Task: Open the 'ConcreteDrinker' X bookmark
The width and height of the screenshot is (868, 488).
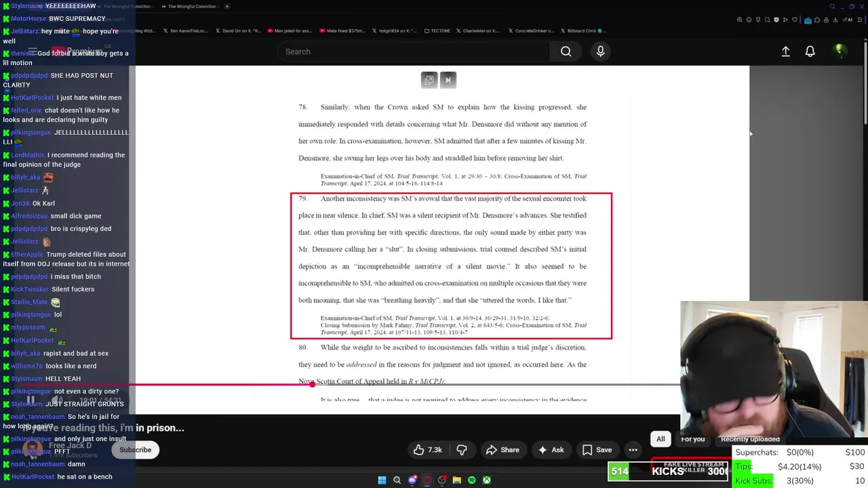Action: (x=530, y=30)
